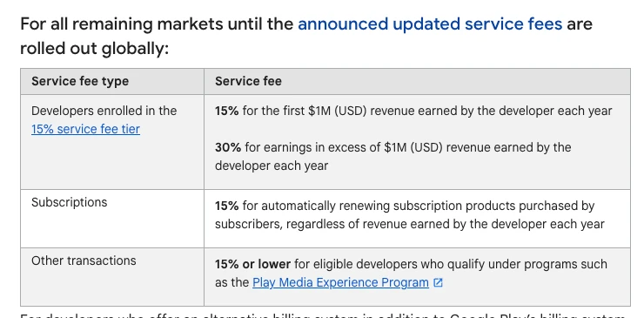Image resolution: width=644 pixels, height=318 pixels.
Task: Open the Play Media Experience Program link
Action: 340,282
